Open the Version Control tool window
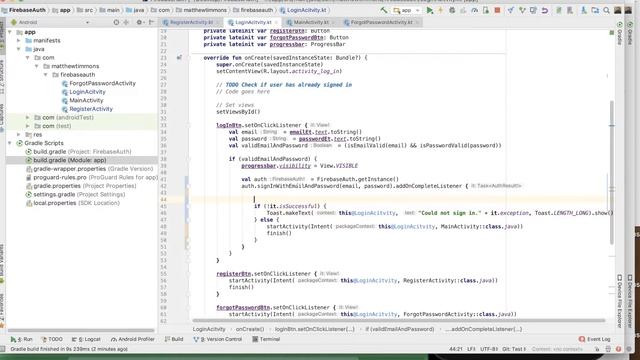This screenshot has width=640, height=360. pyautogui.click(x=218, y=339)
